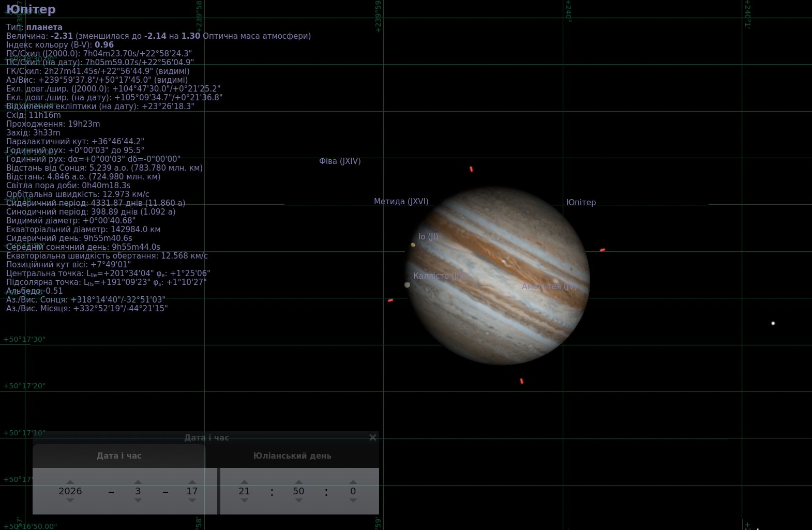
Task: Switch to the Юліанський день tab
Action: tap(292, 456)
